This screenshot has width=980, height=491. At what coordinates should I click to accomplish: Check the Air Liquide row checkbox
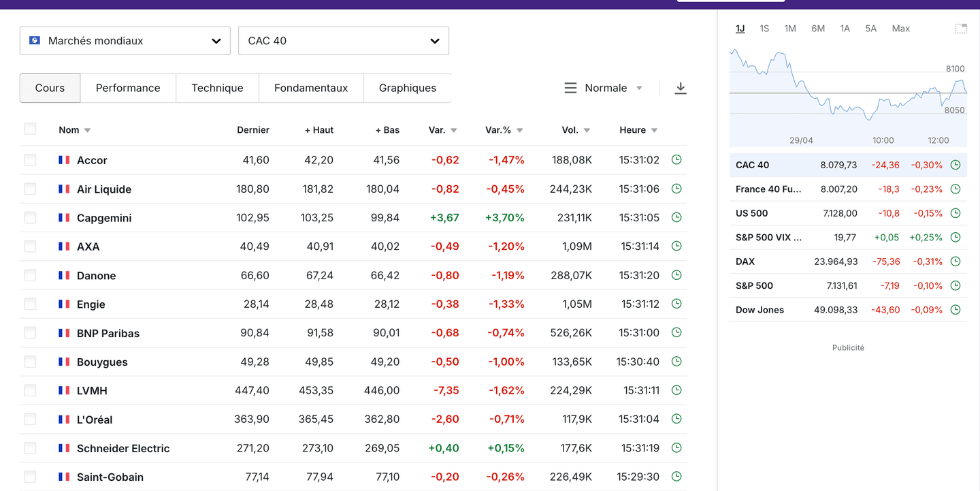(x=30, y=189)
